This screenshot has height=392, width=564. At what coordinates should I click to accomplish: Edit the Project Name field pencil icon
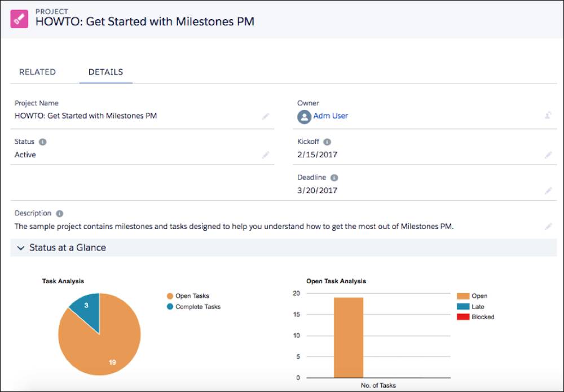click(x=266, y=116)
